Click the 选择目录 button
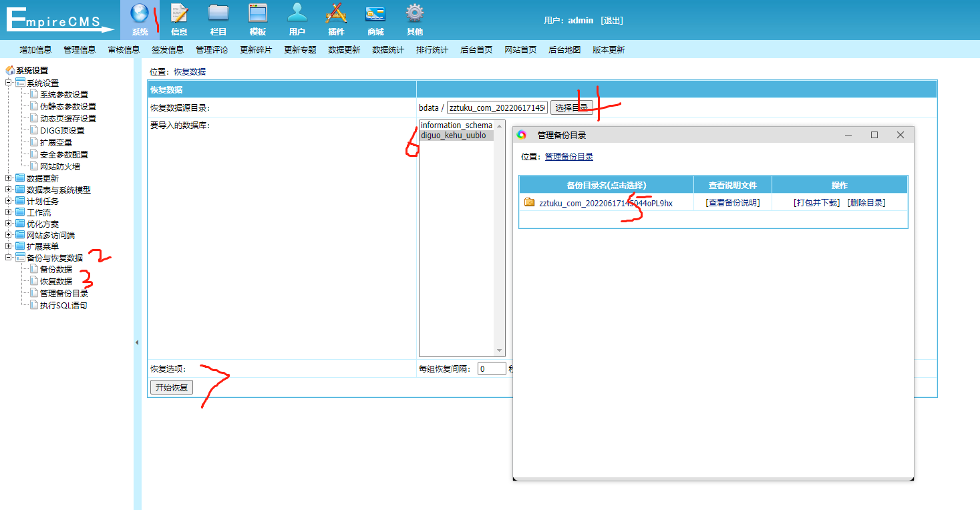Viewport: 980px width, 510px height. pos(572,107)
